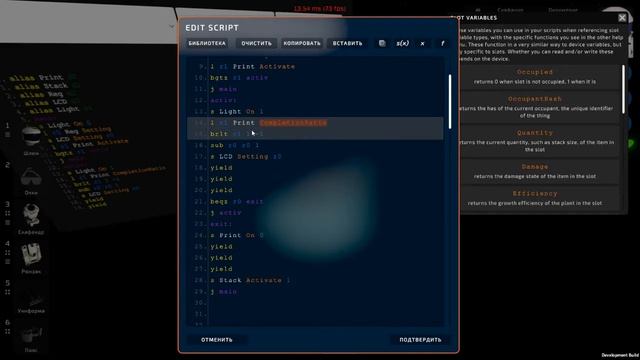The image size is (640, 360).
Task: Select the OccupantHash variable entry
Action: click(535, 107)
